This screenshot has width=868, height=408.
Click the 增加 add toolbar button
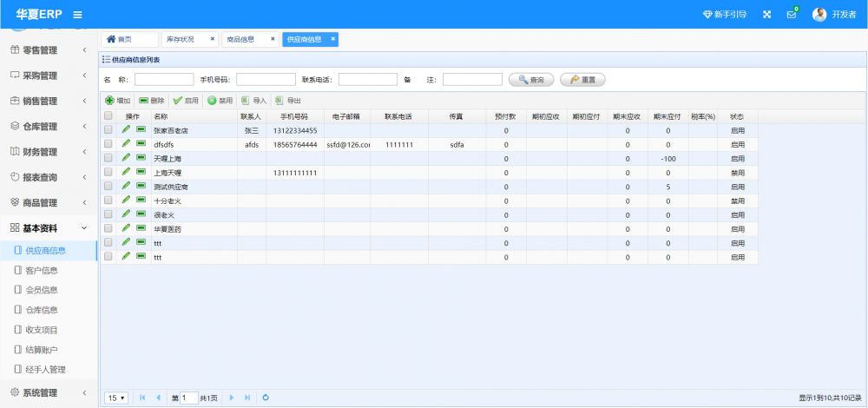(118, 101)
